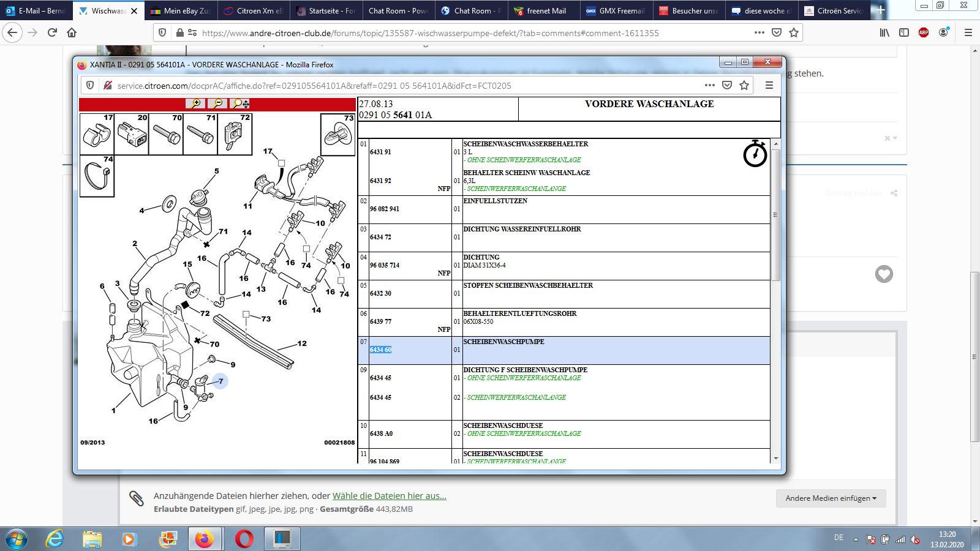980x551 pixels.
Task: Toggle Firefox sidebar view
Action: point(904,32)
